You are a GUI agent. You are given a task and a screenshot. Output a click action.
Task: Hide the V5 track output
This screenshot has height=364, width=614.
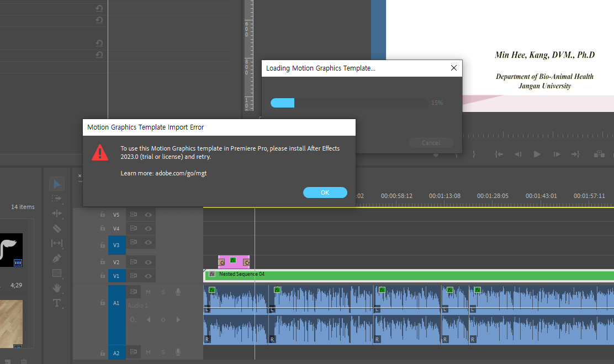148,215
